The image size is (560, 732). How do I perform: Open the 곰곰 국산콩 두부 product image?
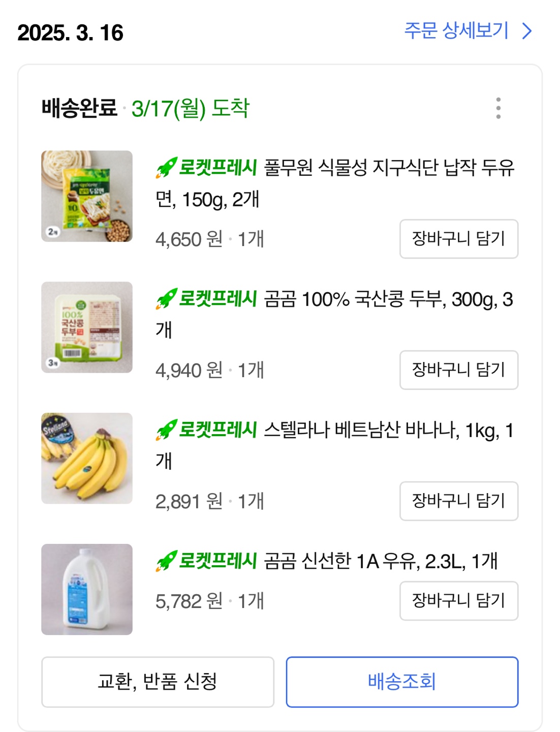coord(87,327)
